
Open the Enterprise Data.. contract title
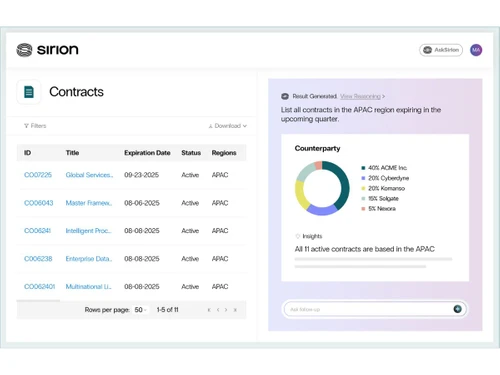(x=89, y=259)
